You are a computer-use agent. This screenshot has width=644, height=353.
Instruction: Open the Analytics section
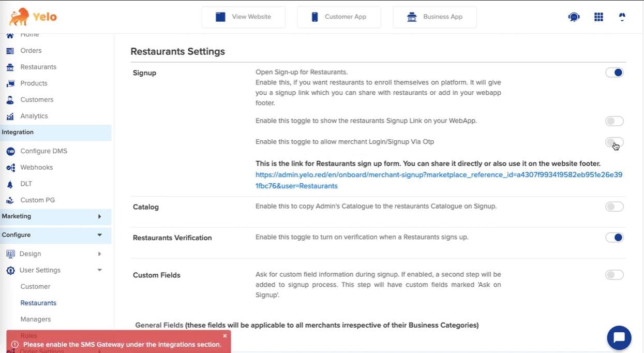34,116
